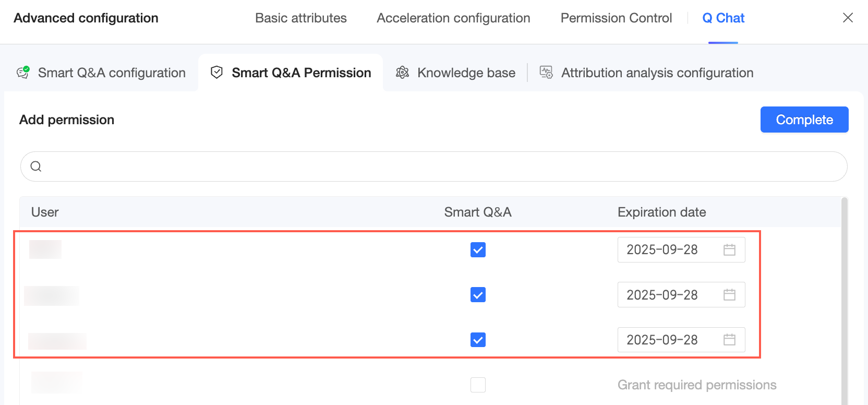Switch to the Basic attributes tab
Screen dimensions: 868x405
[301, 18]
